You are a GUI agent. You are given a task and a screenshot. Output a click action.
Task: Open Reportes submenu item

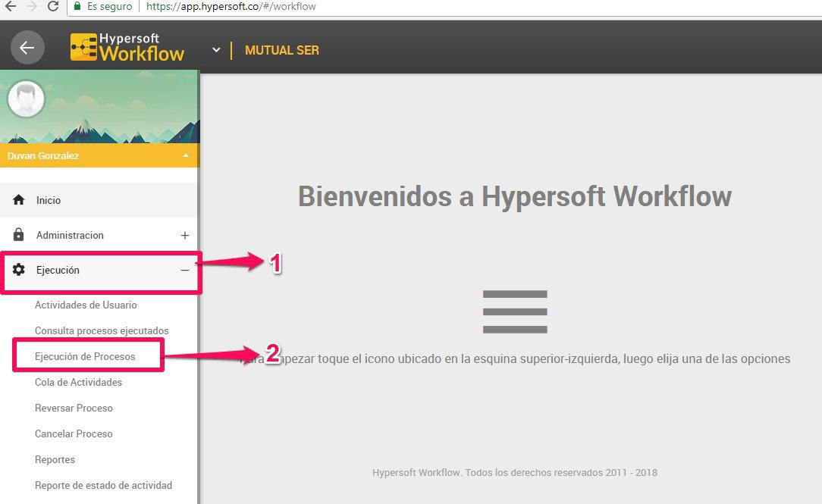pyautogui.click(x=55, y=459)
